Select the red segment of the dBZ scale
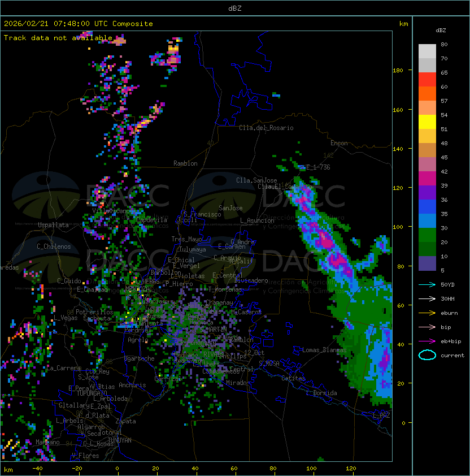Screen dimensions: 470x476 tap(427, 80)
